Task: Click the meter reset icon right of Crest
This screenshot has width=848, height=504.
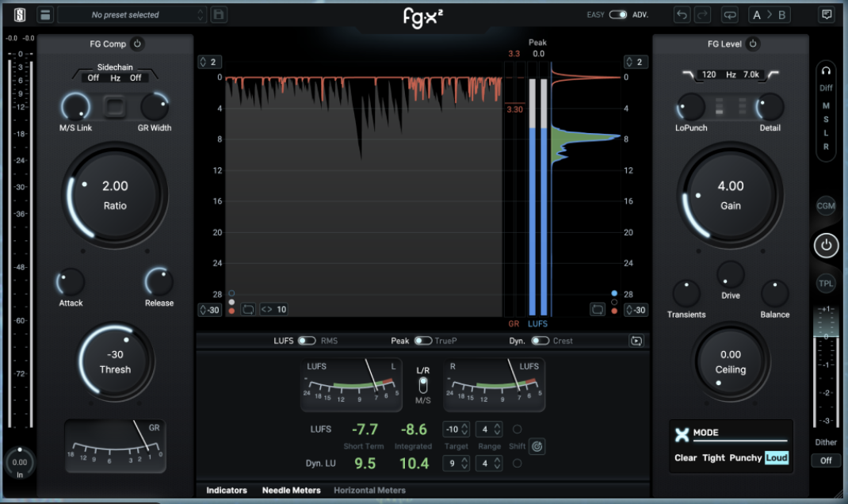Action: pyautogui.click(x=636, y=341)
